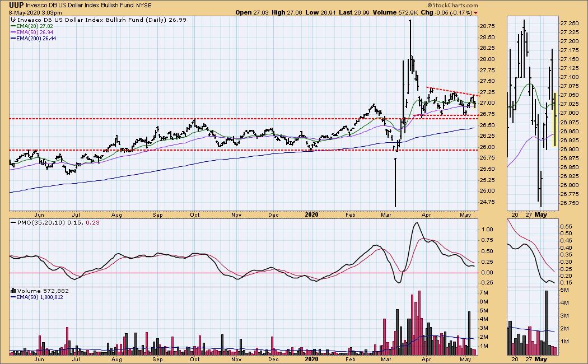Viewport: 588px width, 364px height.
Task: Click the Aug label beneath the price panel
Action: (x=116, y=215)
